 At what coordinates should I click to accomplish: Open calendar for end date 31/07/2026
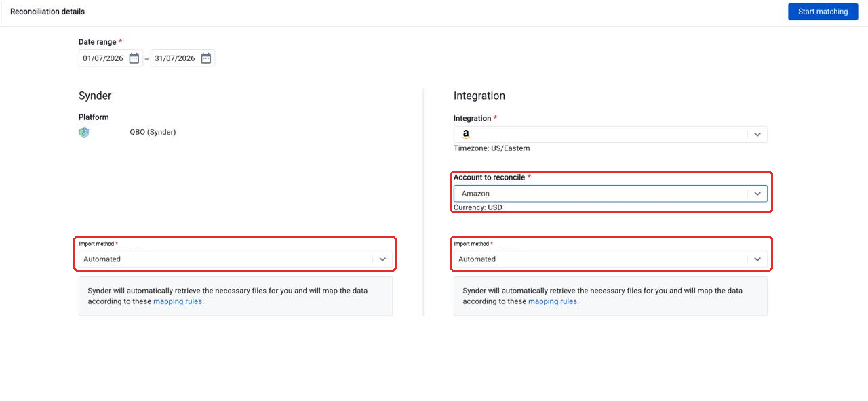(x=206, y=58)
